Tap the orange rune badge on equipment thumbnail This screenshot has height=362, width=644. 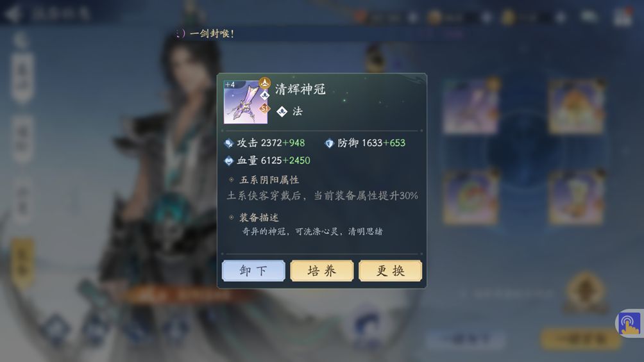point(264,108)
